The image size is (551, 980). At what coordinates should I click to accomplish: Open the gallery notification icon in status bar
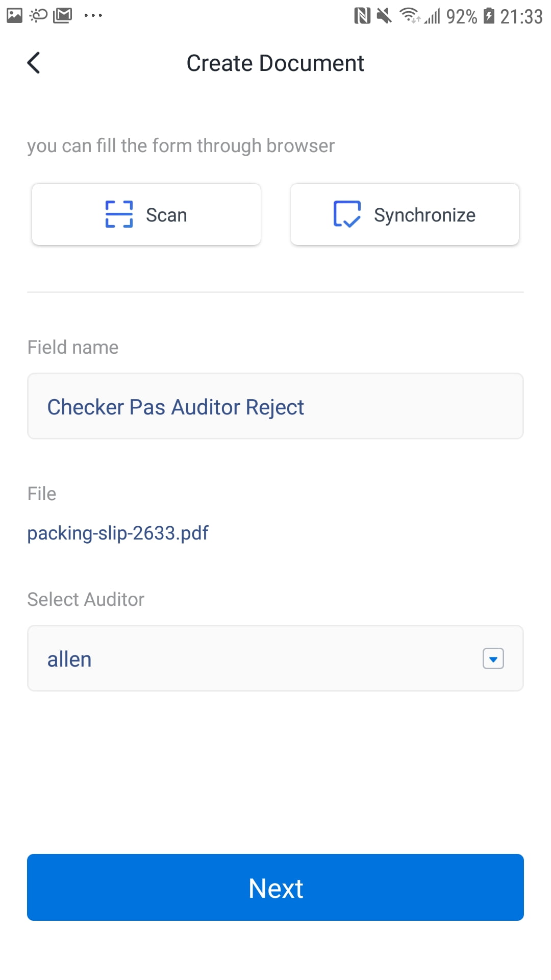[x=14, y=16]
